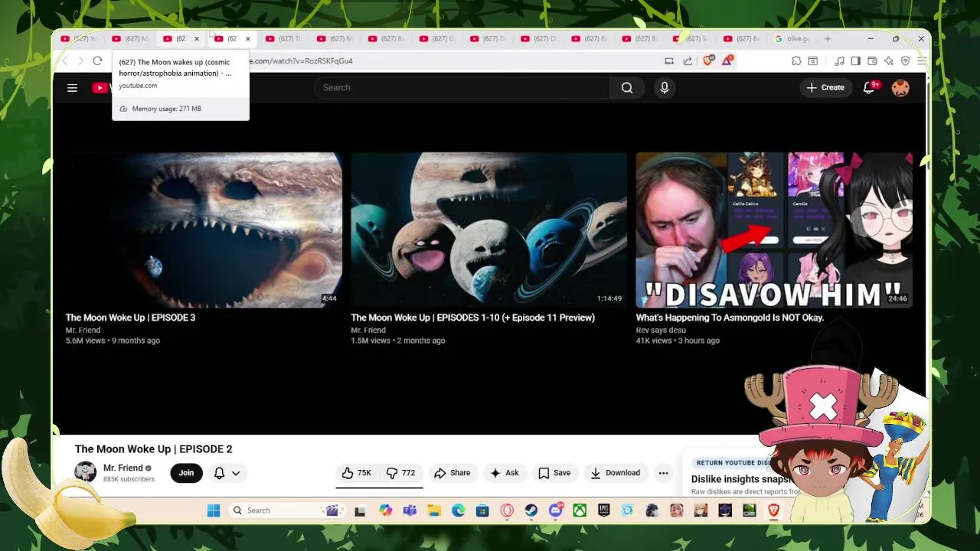Switch to the Google 'olive ge' tab

tap(792, 38)
